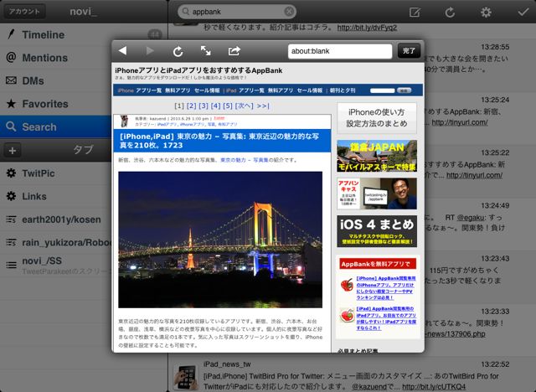Open the アプバンキャス banner

pyautogui.click(x=377, y=193)
